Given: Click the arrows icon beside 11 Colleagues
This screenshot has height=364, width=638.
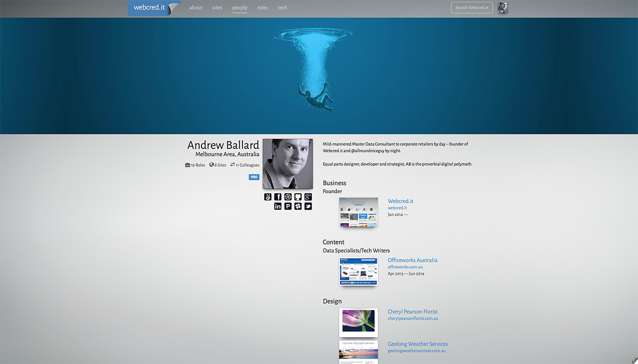Looking at the screenshot, I should pyautogui.click(x=232, y=164).
